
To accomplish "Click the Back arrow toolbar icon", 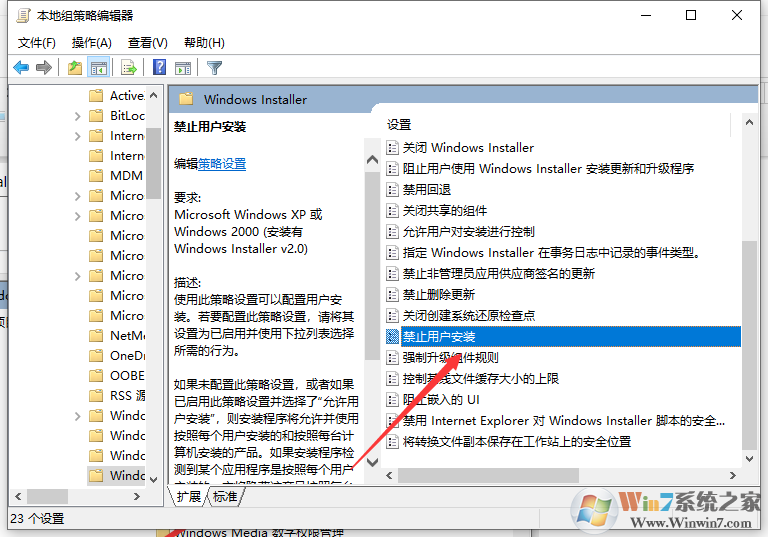I will pos(21,68).
